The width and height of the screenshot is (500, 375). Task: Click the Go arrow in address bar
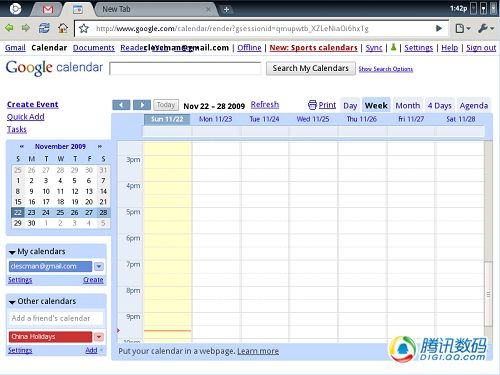(x=439, y=28)
